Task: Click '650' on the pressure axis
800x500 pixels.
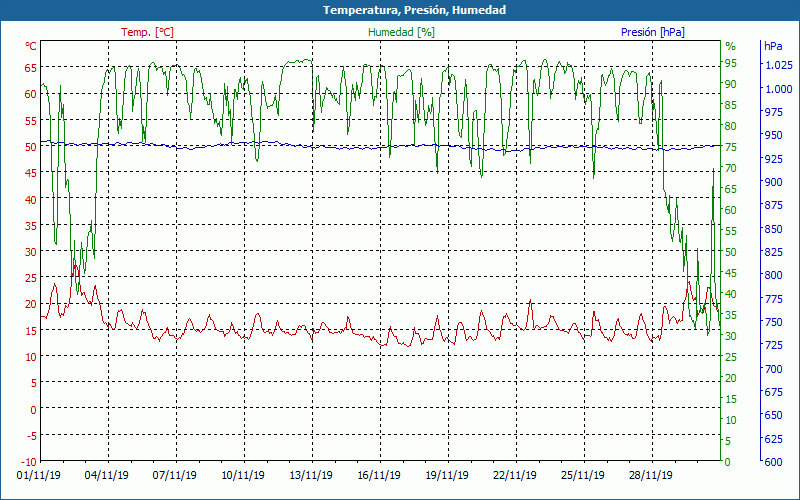Action: coord(774,415)
